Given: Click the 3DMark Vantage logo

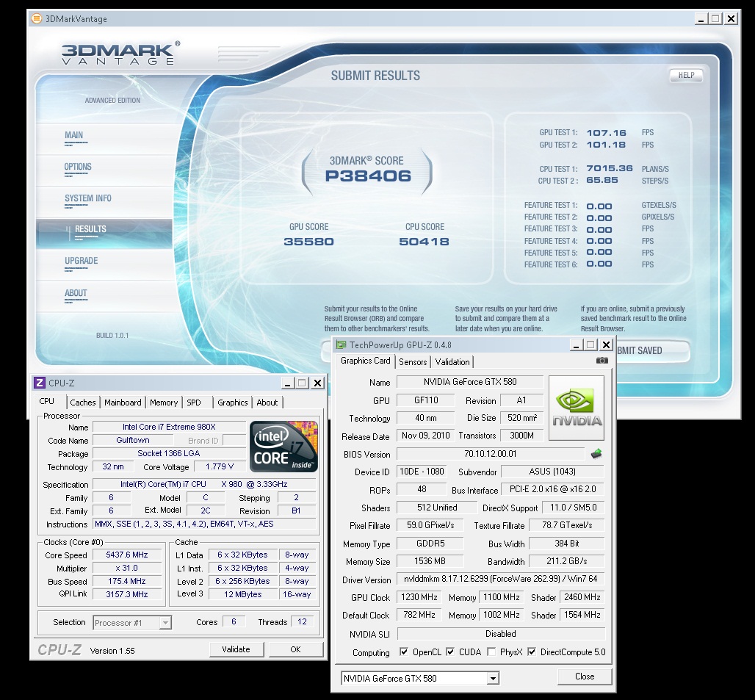Looking at the screenshot, I should point(119,54).
